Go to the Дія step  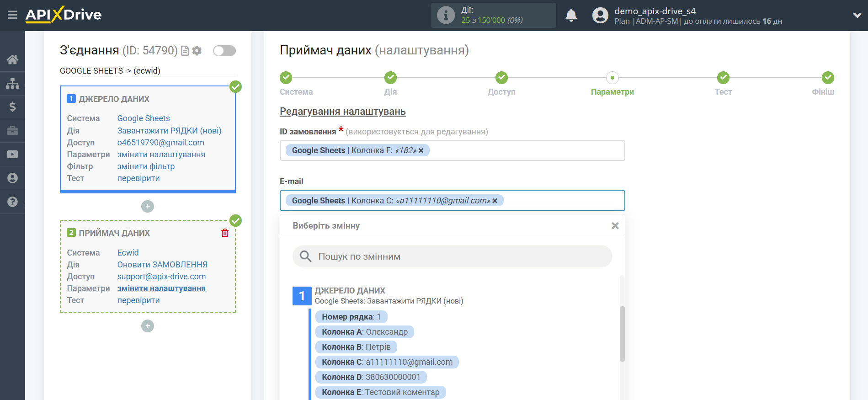(390, 78)
